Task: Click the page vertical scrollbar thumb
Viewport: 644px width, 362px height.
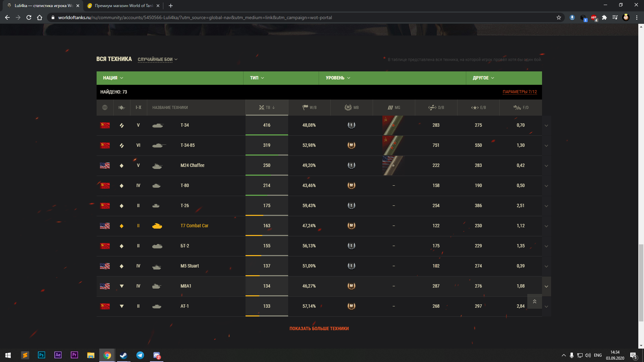Action: pyautogui.click(x=641, y=283)
